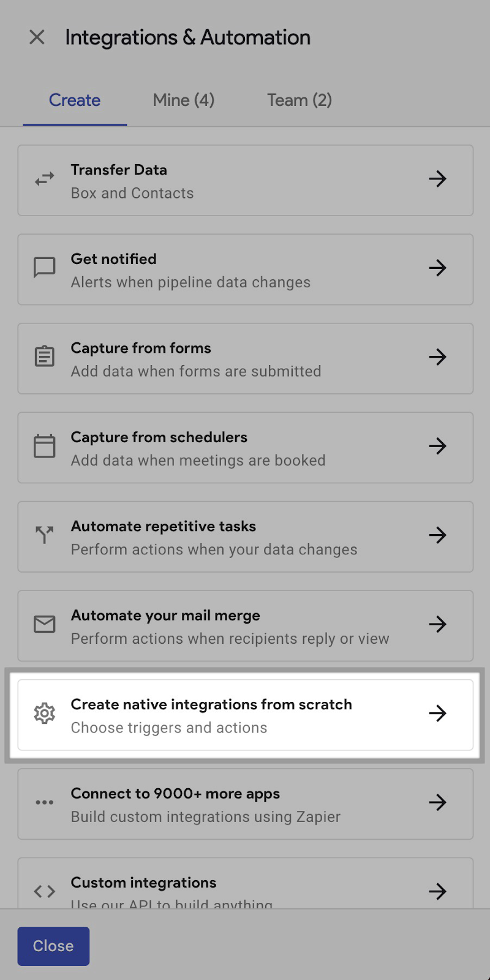The image size is (490, 980).
Task: Click the mail merge envelope icon
Action: tap(43, 625)
